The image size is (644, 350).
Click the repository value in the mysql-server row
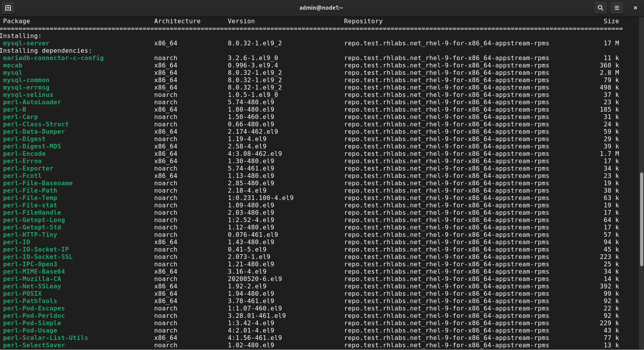[447, 43]
